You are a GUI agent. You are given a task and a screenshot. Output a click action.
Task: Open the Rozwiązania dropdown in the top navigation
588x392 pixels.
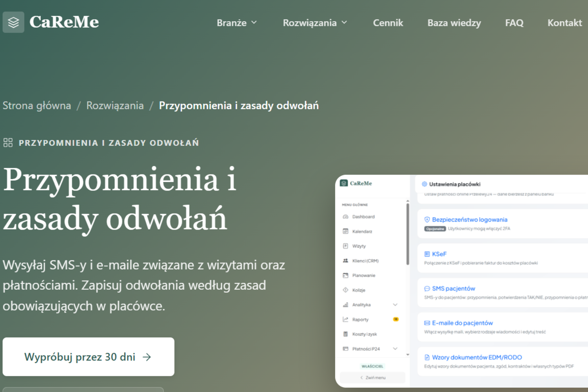(x=315, y=23)
